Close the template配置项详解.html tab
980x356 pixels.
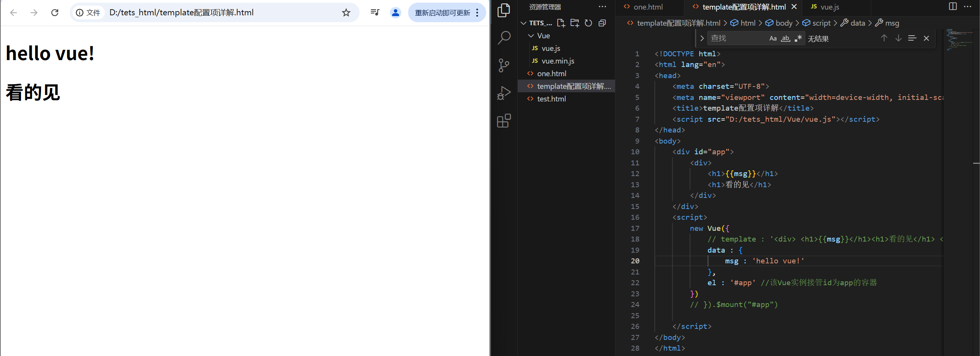794,7
